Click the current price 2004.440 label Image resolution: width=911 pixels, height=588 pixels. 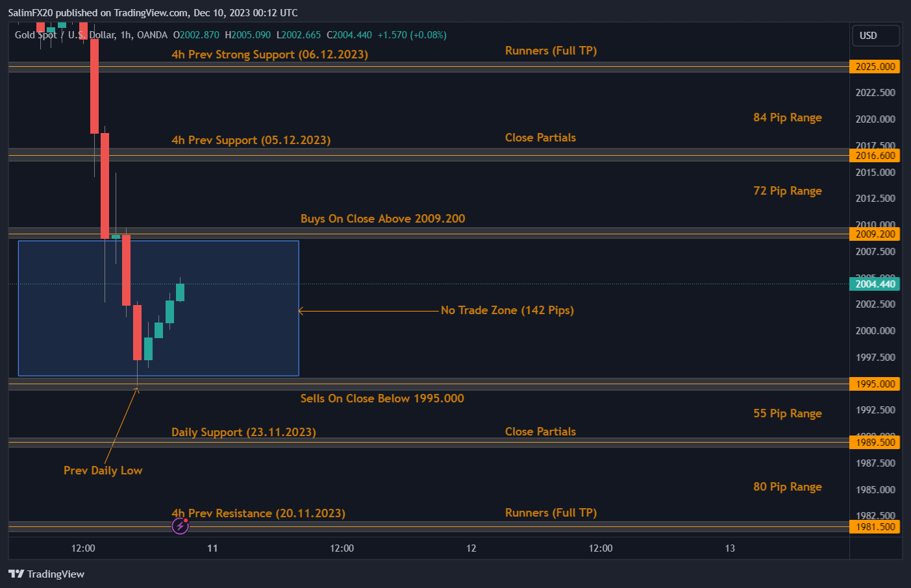(875, 284)
